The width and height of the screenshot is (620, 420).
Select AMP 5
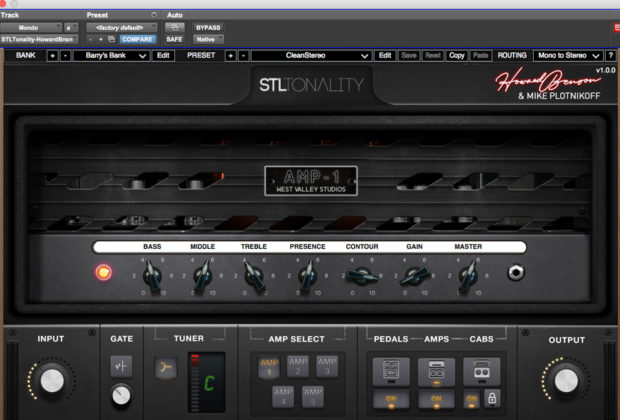point(313,397)
